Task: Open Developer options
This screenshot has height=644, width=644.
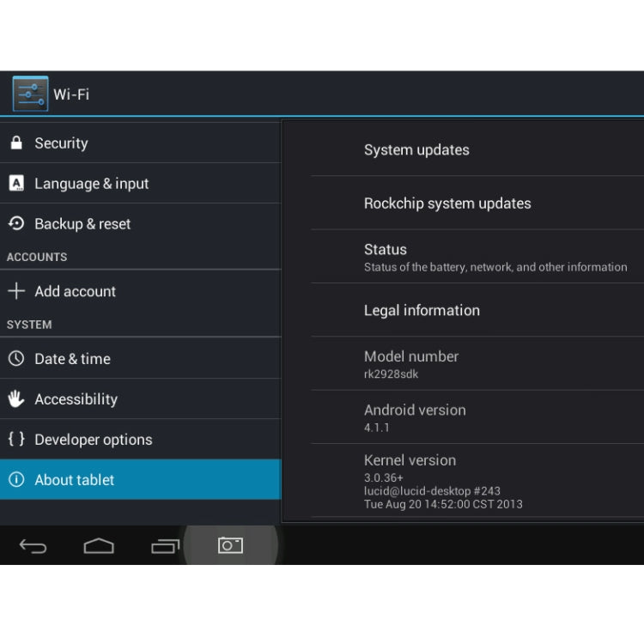Action: (141, 439)
